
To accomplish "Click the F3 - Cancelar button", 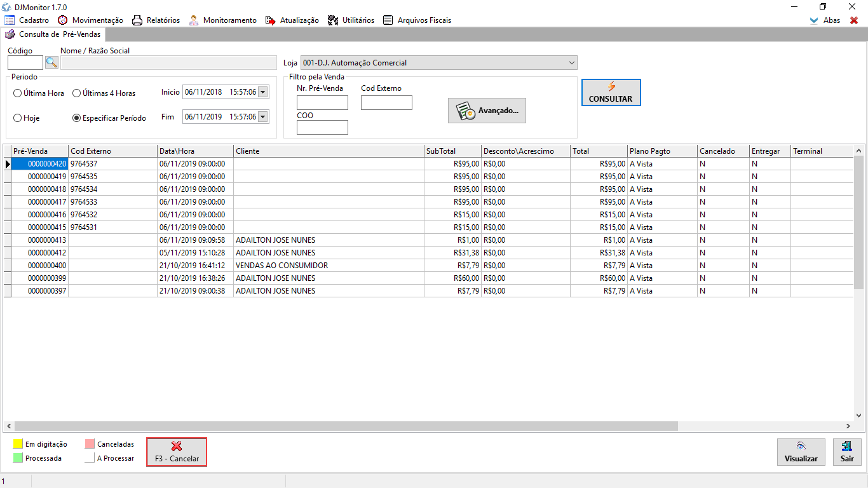I will coord(177,452).
